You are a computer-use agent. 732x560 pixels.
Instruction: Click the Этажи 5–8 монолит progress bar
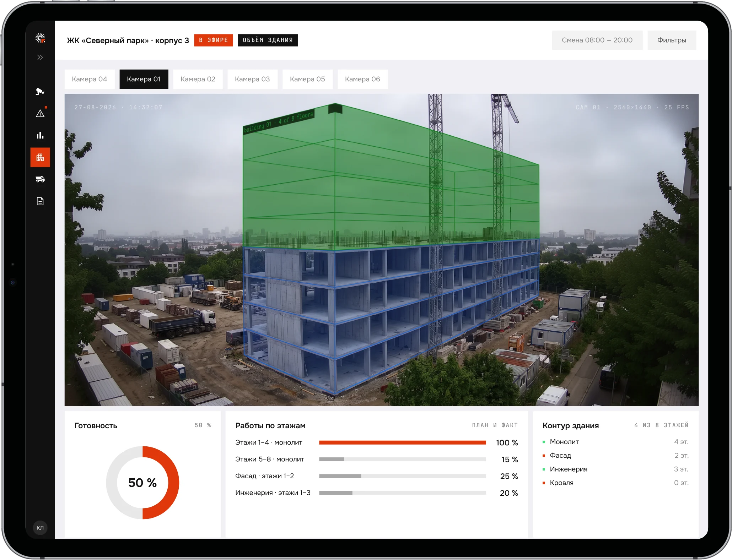pyautogui.click(x=402, y=459)
